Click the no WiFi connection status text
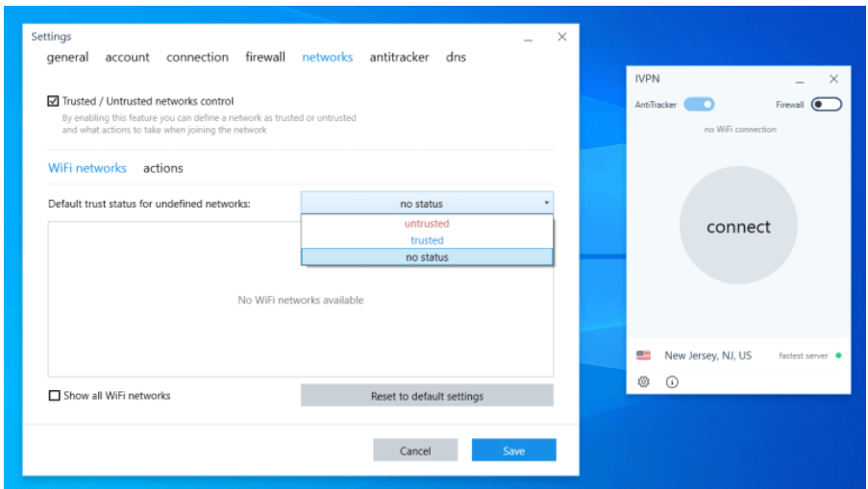The width and height of the screenshot is (868, 489). click(740, 130)
